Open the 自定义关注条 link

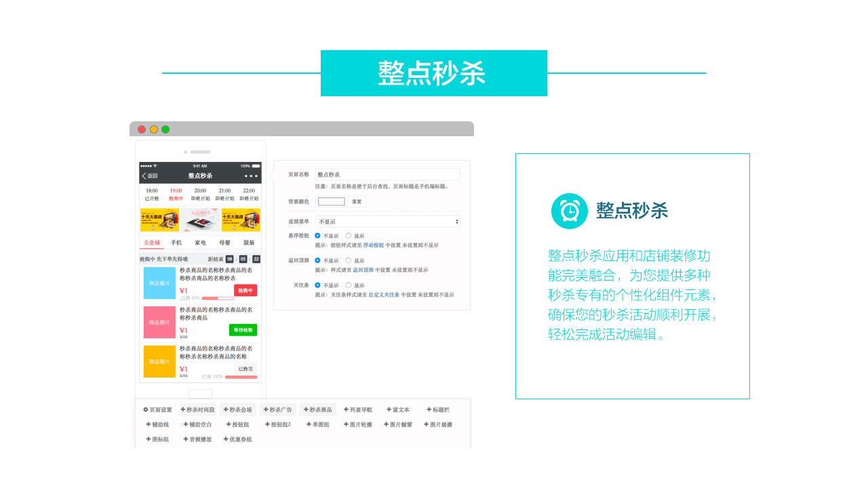click(384, 295)
